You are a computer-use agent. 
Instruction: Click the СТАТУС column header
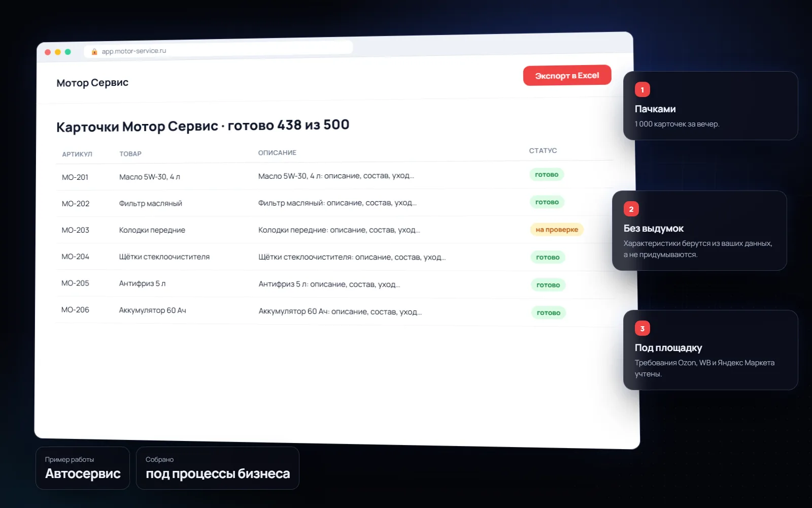(x=543, y=150)
